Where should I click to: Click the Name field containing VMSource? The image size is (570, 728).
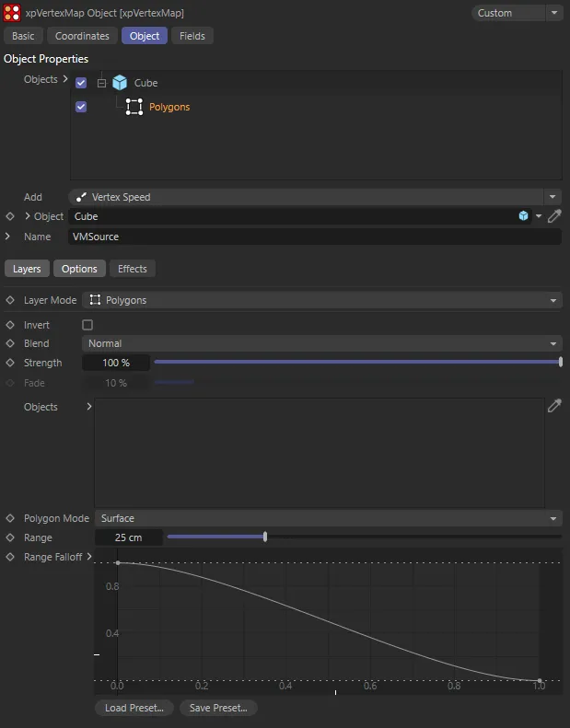click(x=314, y=237)
